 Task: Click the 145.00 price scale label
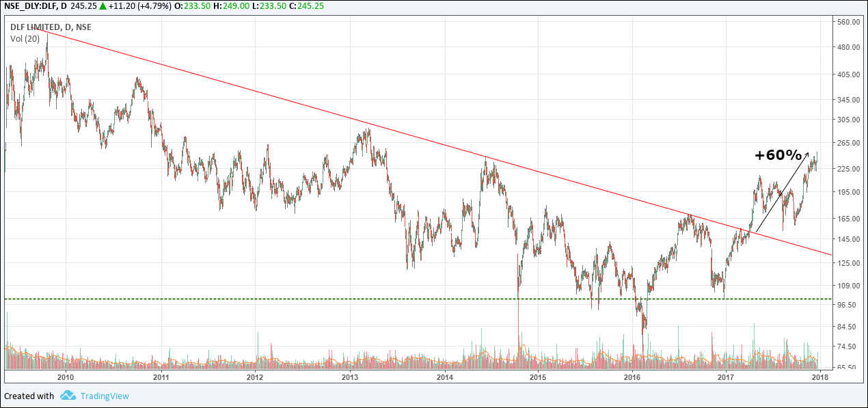click(x=847, y=239)
